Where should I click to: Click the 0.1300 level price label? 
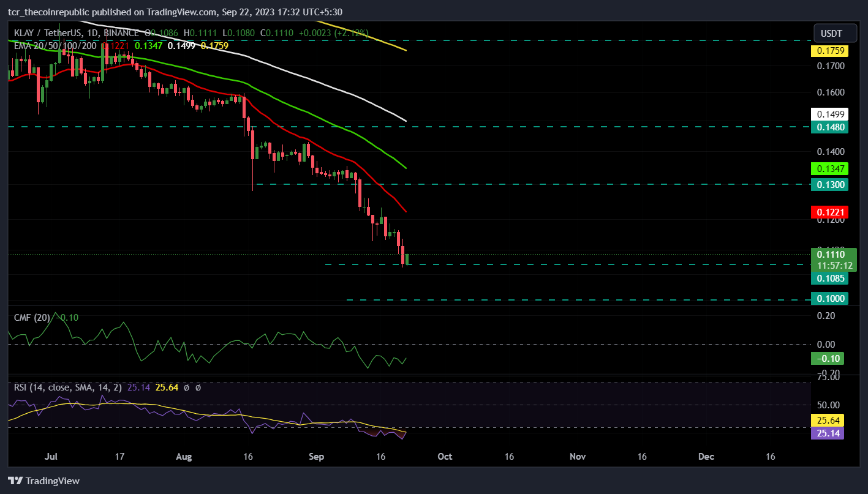829,184
